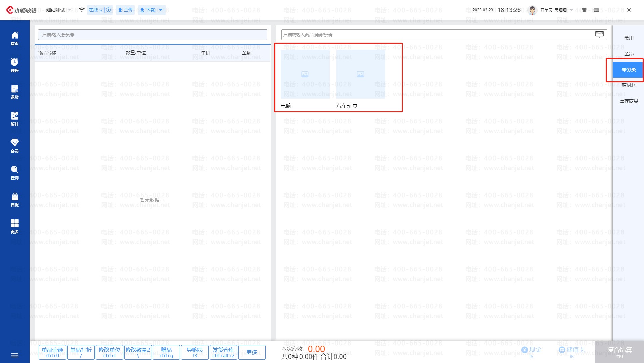Expand the 细细测试 store dropdown
Viewport: 644px width, 363px height.
pyautogui.click(x=59, y=10)
